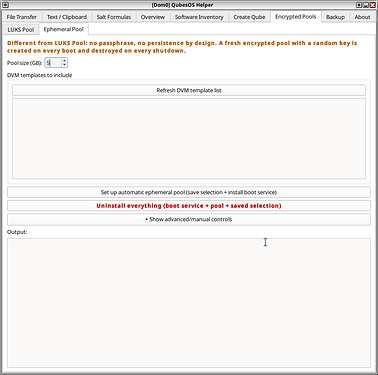Select the Ephemeral Pool sub-tab

pos(63,29)
